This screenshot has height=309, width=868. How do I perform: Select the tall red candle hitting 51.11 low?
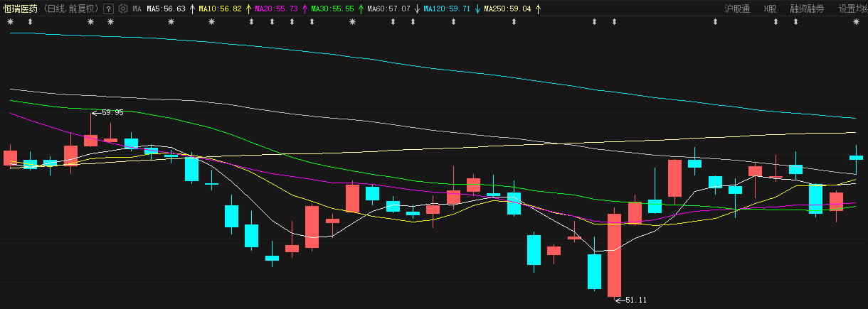[x=614, y=255]
